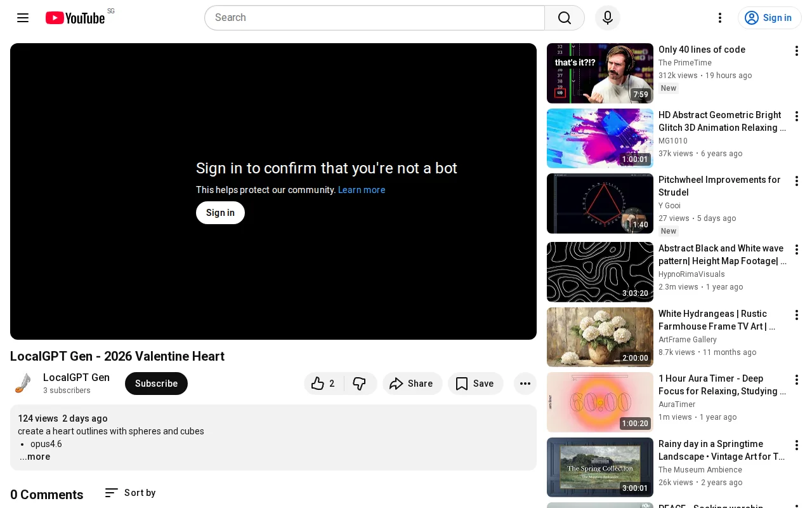Screen dimensions: 812x508
Task: Open options for White Hydrangeas video
Action: pos(797,315)
